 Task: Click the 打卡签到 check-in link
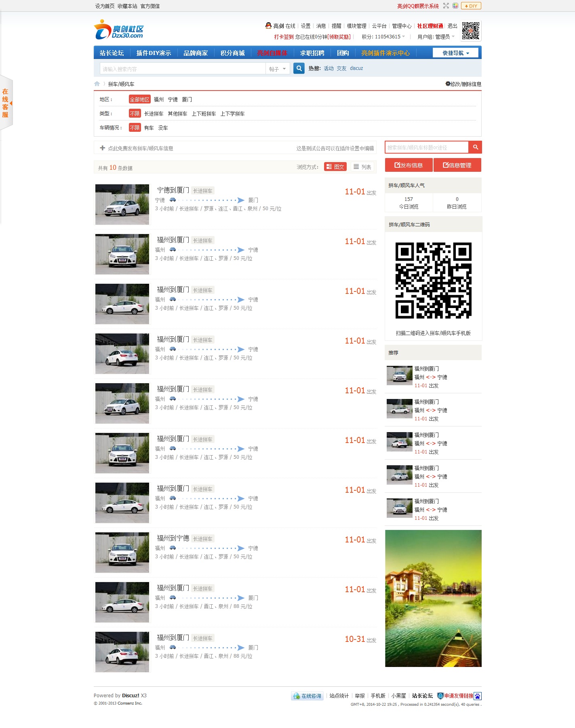pos(284,37)
